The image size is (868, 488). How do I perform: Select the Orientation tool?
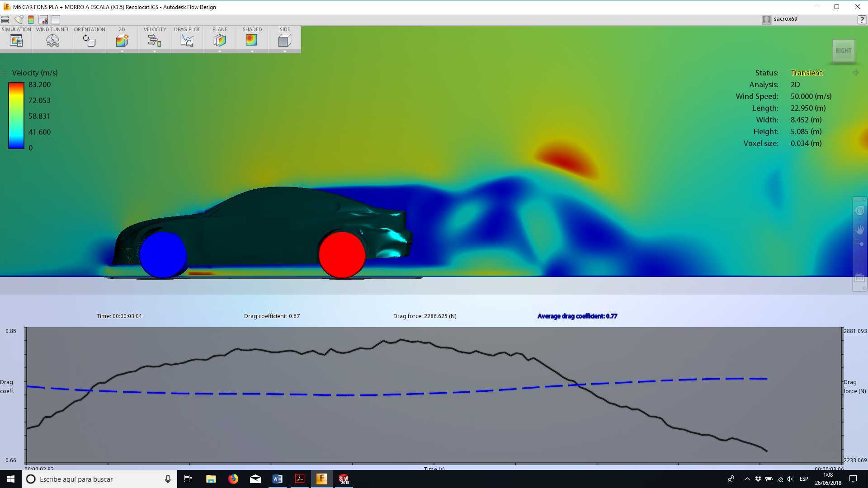click(89, 40)
